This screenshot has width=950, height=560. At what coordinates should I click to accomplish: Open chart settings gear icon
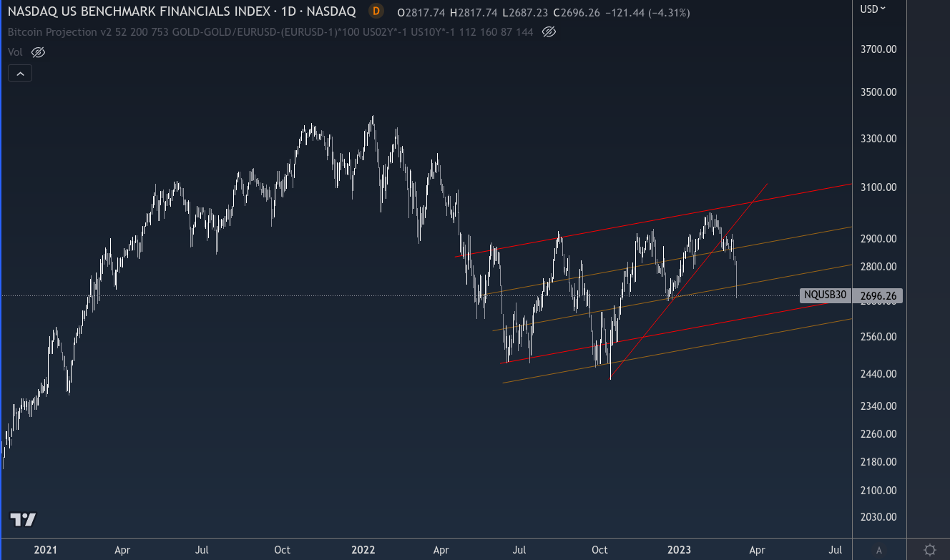pos(929,549)
